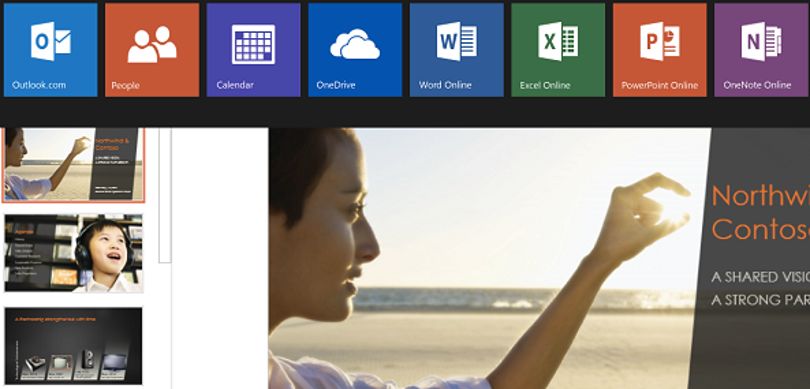Image resolution: width=810 pixels, height=389 pixels.
Task: Open the PowerPoint Online icon
Action: point(660,41)
